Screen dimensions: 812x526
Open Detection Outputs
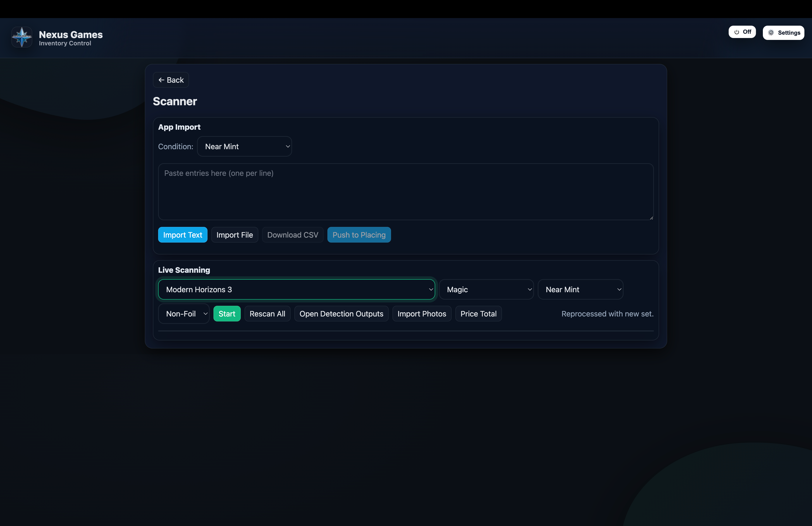click(x=341, y=314)
